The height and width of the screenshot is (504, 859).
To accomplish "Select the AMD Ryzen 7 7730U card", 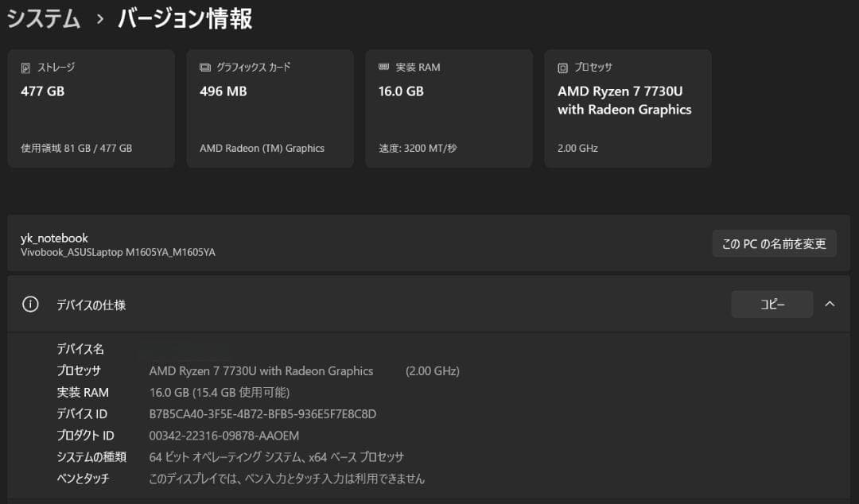I will click(x=628, y=108).
